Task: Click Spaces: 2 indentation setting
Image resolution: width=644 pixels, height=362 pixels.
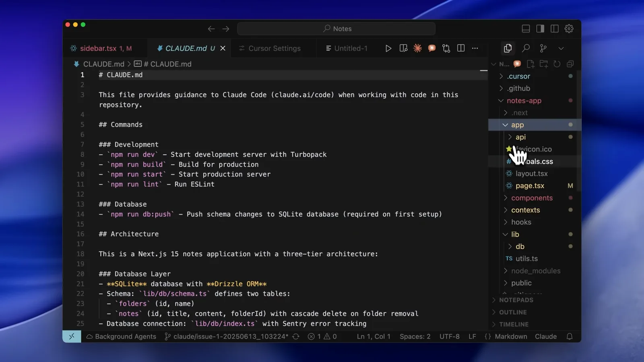Action: coord(415,336)
